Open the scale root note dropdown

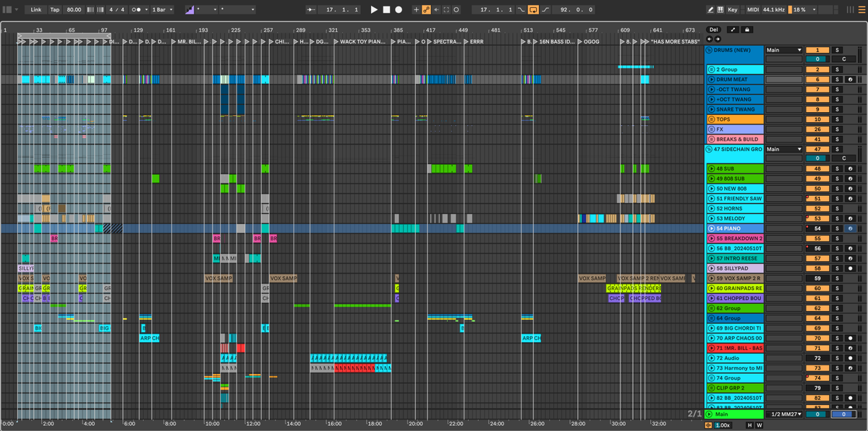(x=207, y=10)
